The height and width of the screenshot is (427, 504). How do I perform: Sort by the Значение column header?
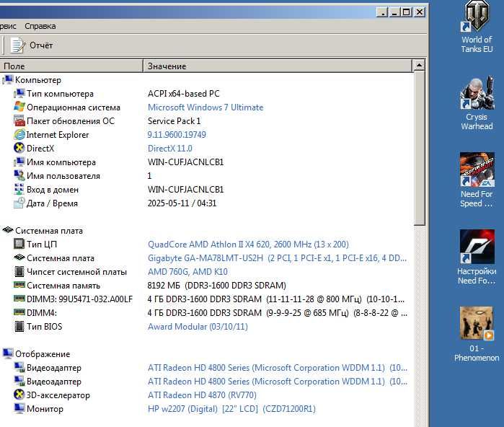point(278,66)
